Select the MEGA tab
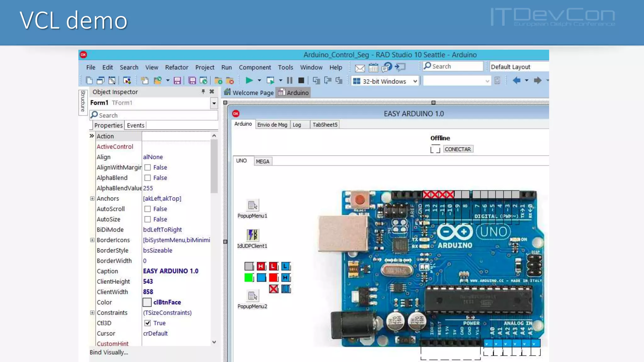Screen dimensions: 644x362 click(x=263, y=162)
